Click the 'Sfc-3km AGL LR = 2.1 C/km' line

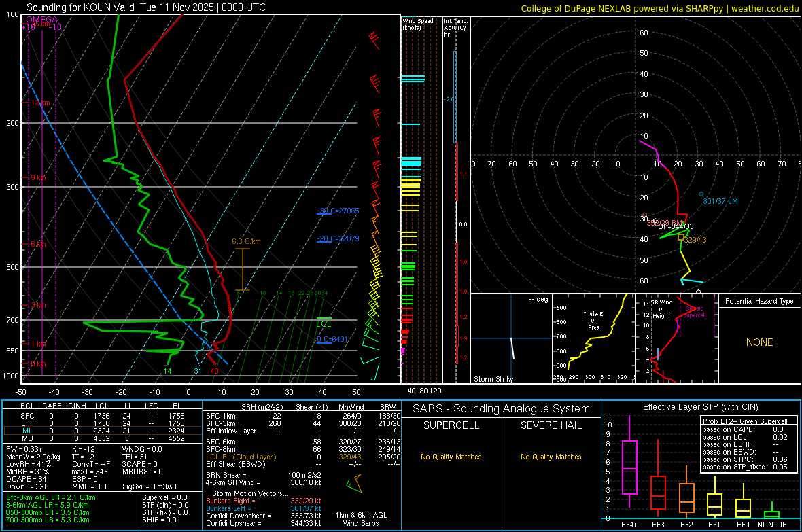point(51,497)
